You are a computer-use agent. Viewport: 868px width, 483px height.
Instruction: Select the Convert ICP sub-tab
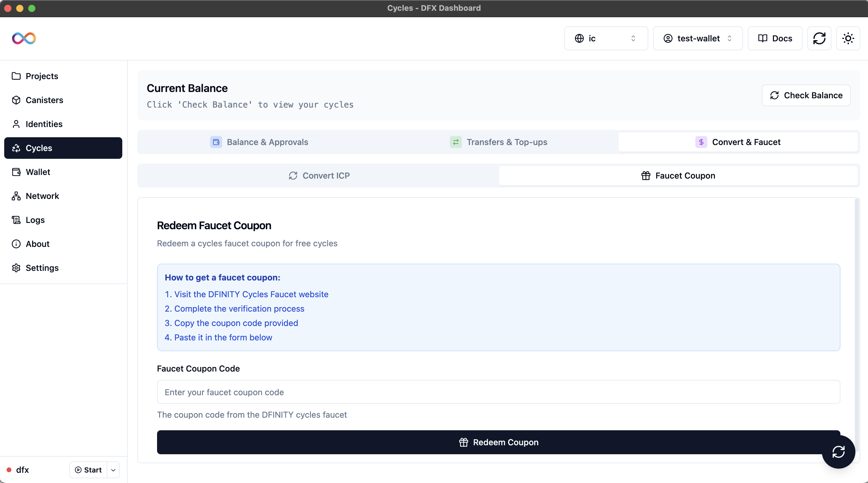coord(319,176)
